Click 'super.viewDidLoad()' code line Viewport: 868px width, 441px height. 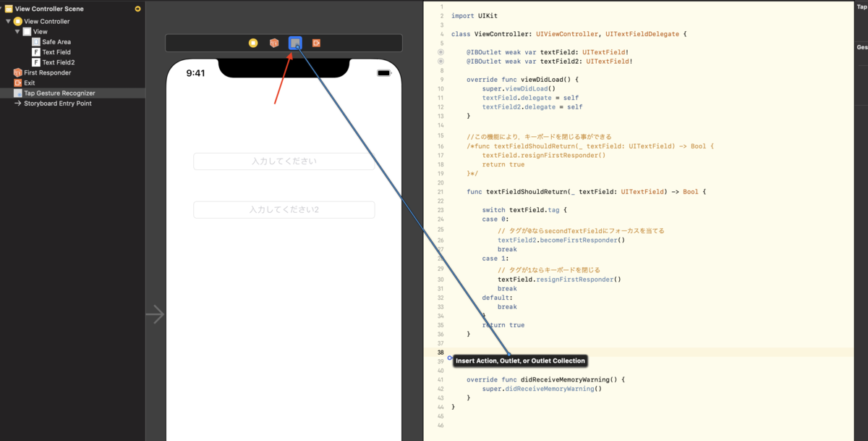pos(519,88)
